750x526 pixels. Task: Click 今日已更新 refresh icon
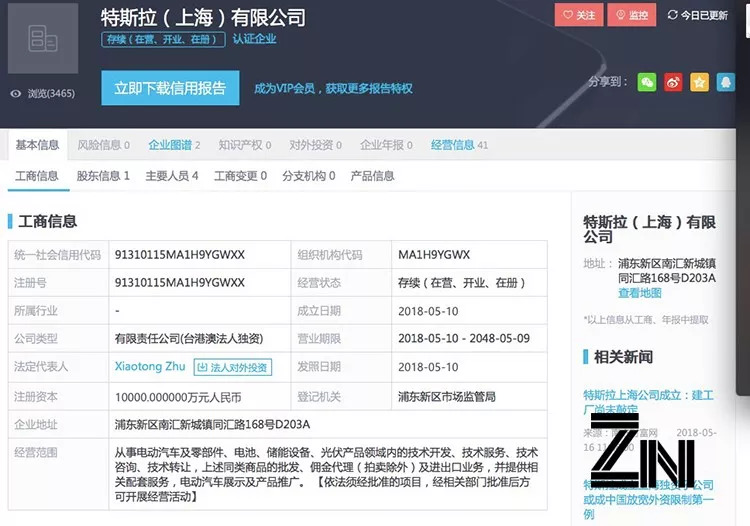pyautogui.click(x=672, y=15)
